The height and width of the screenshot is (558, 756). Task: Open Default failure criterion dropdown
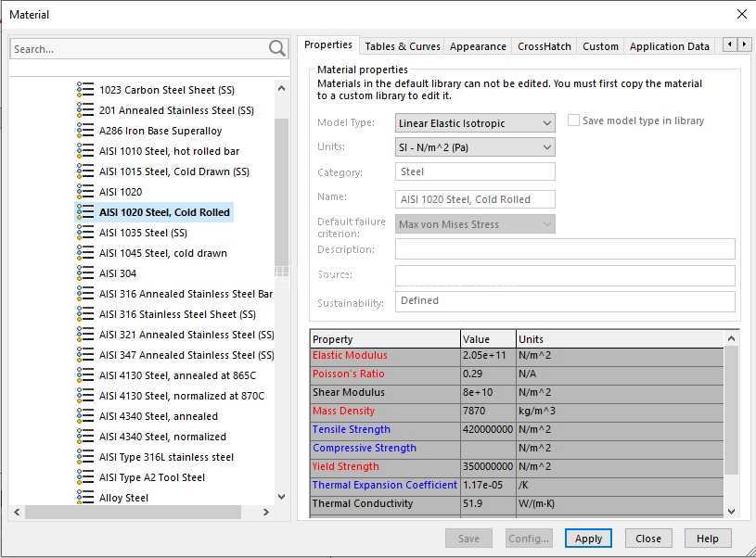(475, 224)
